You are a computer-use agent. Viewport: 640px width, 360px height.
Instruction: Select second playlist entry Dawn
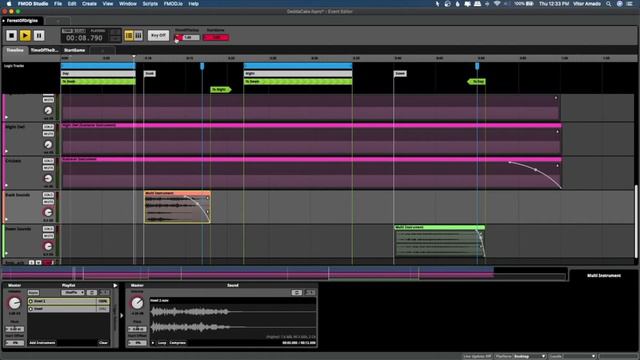tap(69, 309)
